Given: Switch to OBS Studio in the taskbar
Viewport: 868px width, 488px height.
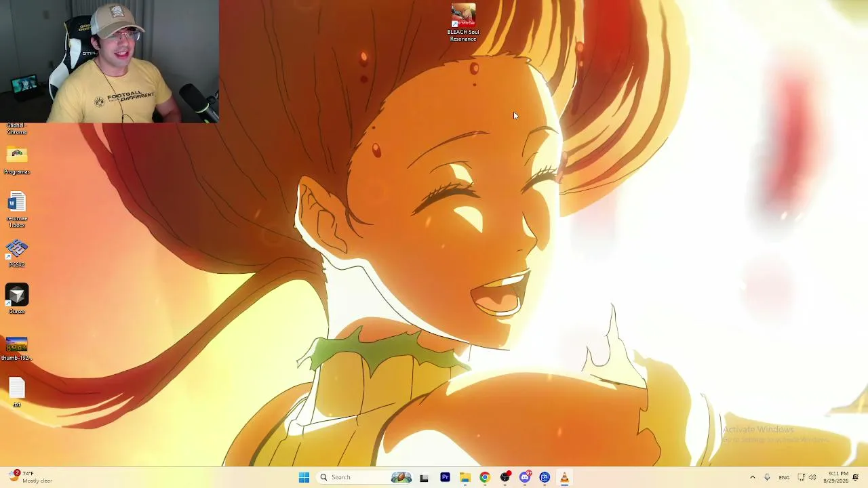Looking at the screenshot, I should click(x=505, y=477).
